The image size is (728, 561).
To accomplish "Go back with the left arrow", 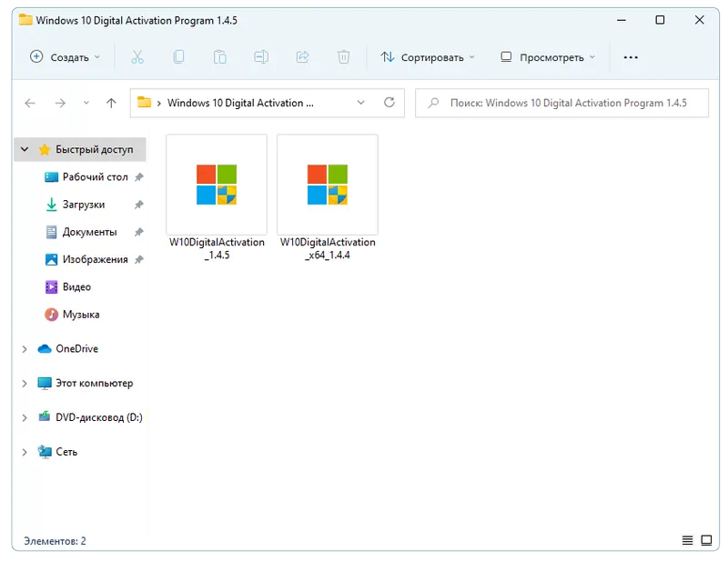I will (30, 103).
